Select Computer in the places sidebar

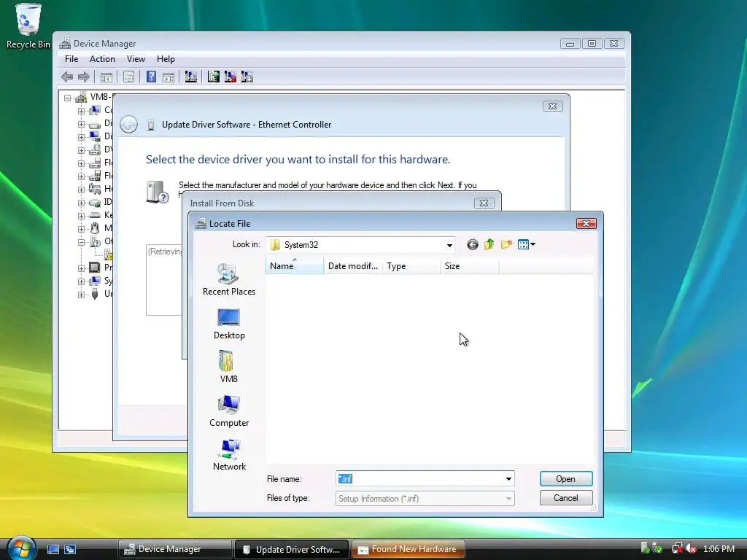click(228, 411)
